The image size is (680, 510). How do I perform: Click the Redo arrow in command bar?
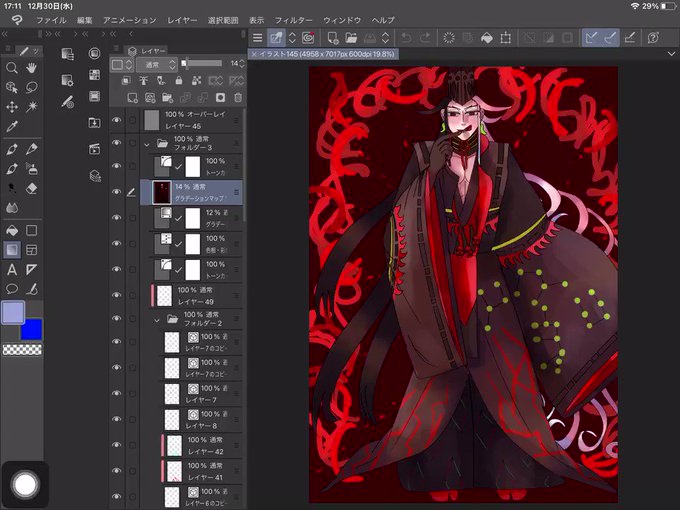425,38
